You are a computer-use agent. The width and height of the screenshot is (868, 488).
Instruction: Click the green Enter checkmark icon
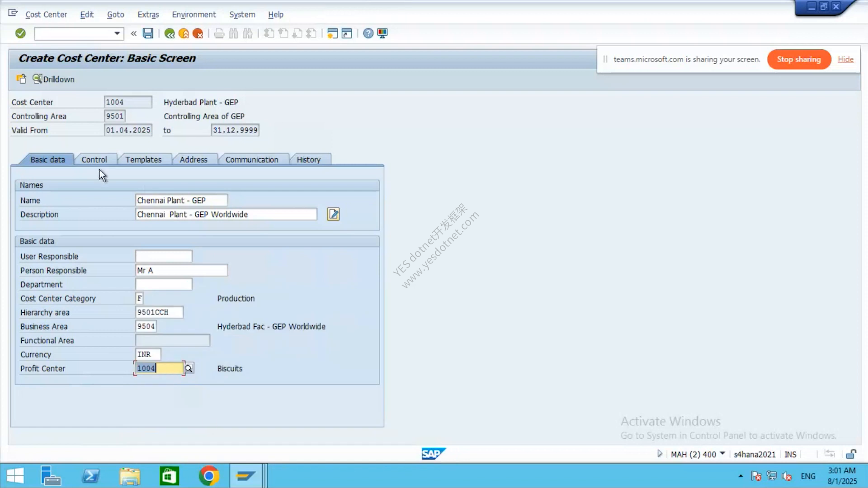tap(20, 33)
